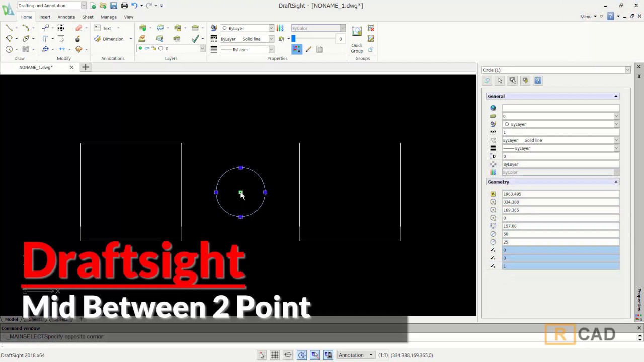Open the Text annotation tool
This screenshot has height=362, width=644.
pyautogui.click(x=103, y=28)
